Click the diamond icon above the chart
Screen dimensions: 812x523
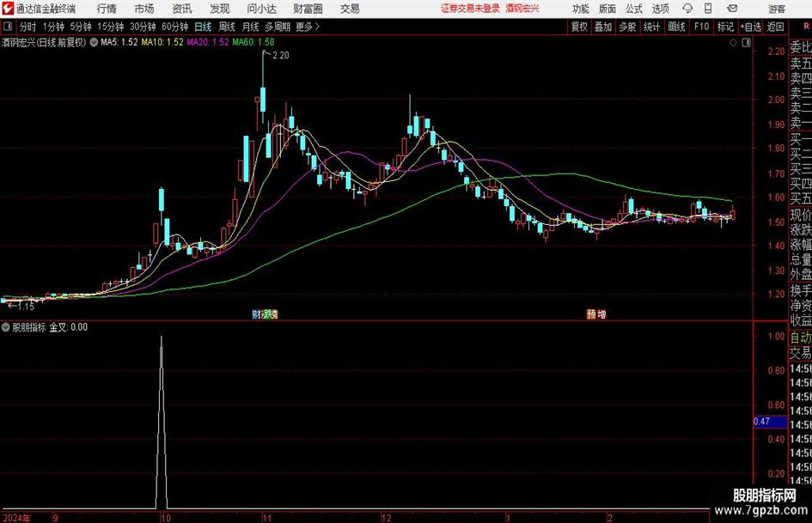click(x=733, y=43)
